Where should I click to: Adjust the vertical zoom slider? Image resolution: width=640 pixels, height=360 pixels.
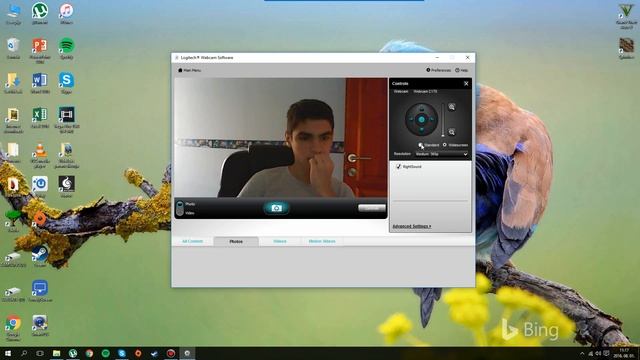(x=443, y=120)
